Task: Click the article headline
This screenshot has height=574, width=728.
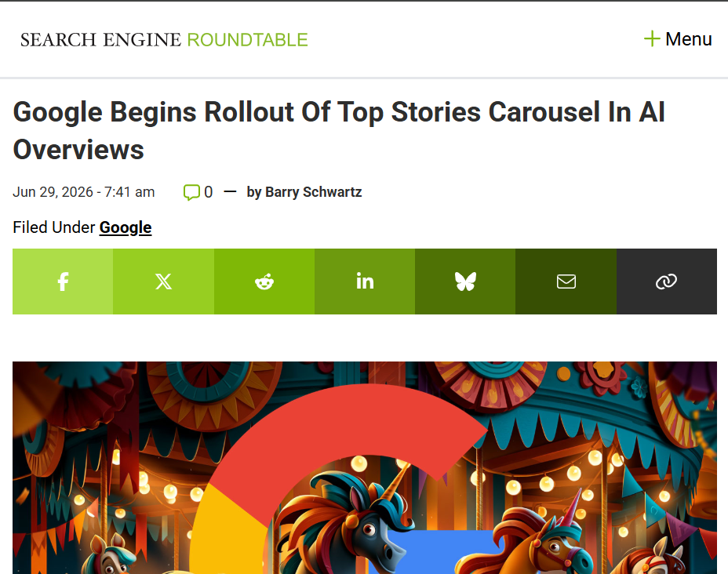Action: tap(339, 130)
